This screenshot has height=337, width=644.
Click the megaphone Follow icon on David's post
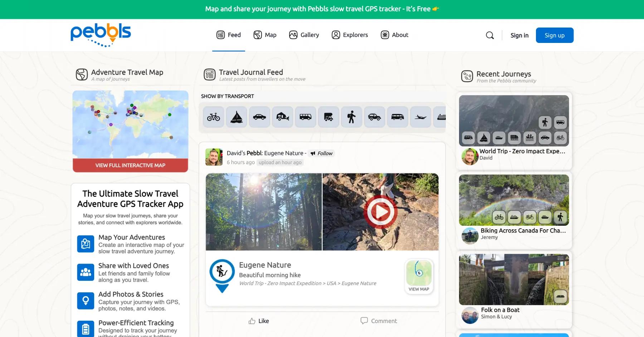pyautogui.click(x=313, y=153)
